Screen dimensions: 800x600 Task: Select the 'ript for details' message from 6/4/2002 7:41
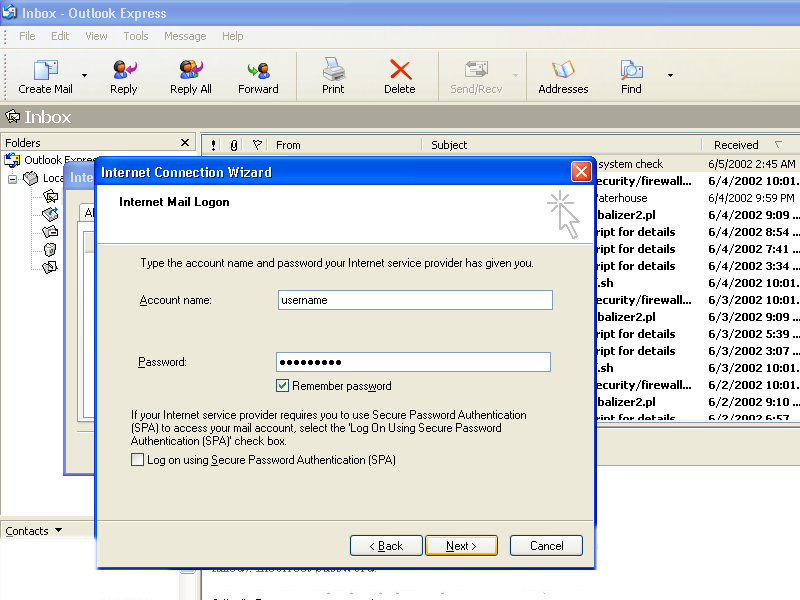coord(698,249)
